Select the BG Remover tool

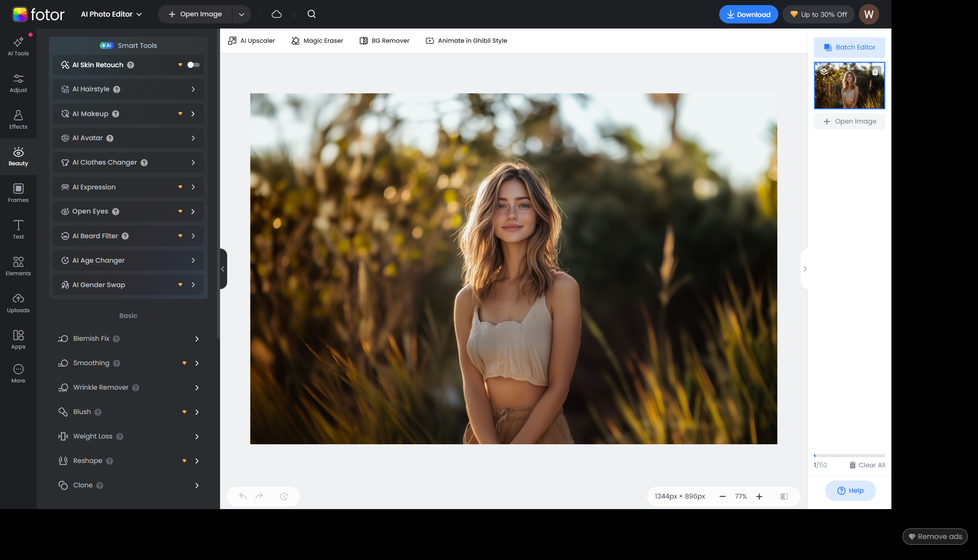(x=384, y=41)
